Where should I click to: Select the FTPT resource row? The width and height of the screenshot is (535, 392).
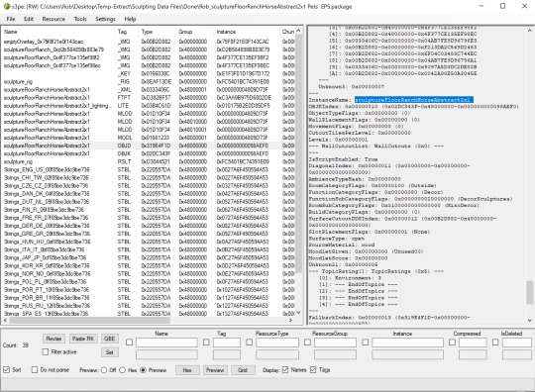coord(149,97)
